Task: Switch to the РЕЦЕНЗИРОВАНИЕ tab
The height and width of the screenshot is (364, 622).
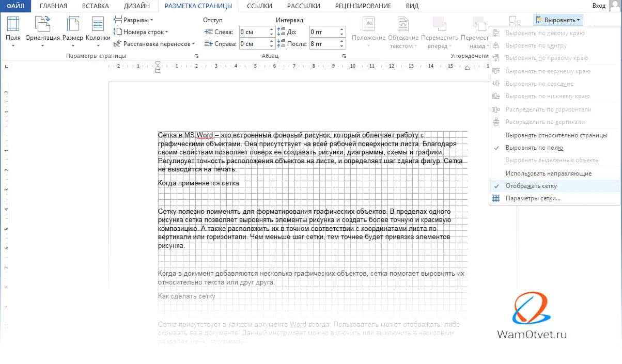Action: coord(363,6)
